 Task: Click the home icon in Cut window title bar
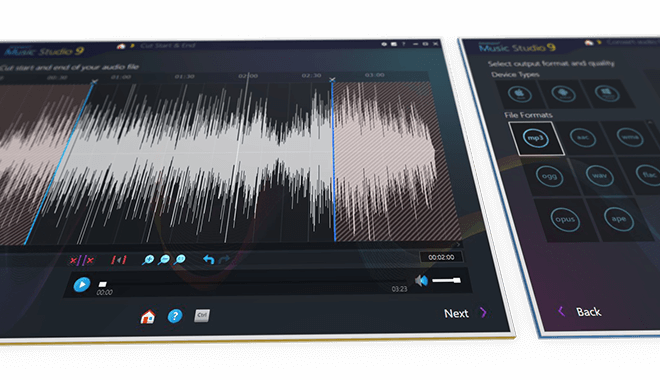121,46
